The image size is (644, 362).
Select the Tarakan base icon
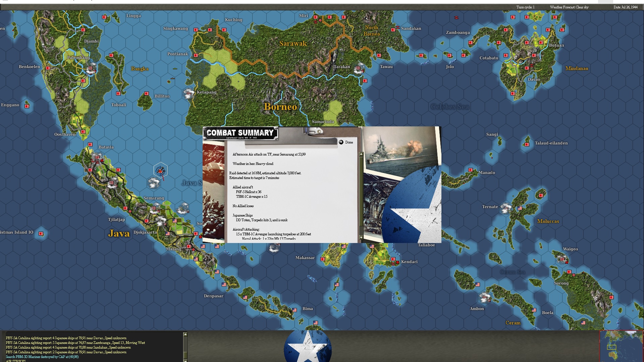[x=359, y=68]
